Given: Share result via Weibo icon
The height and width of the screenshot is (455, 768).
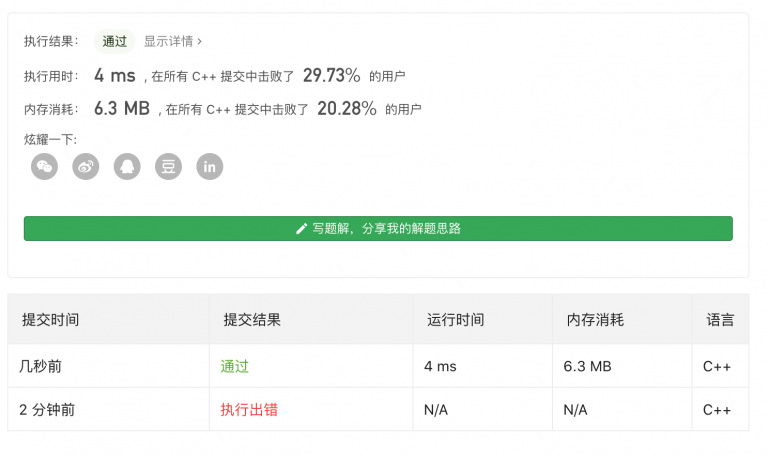Looking at the screenshot, I should pyautogui.click(x=86, y=167).
